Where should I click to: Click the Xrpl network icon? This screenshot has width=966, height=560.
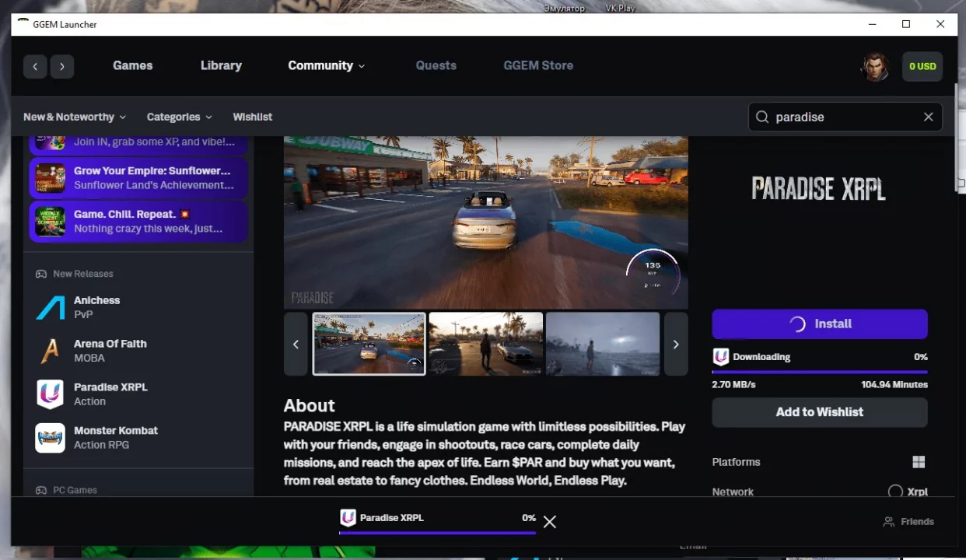(x=895, y=492)
